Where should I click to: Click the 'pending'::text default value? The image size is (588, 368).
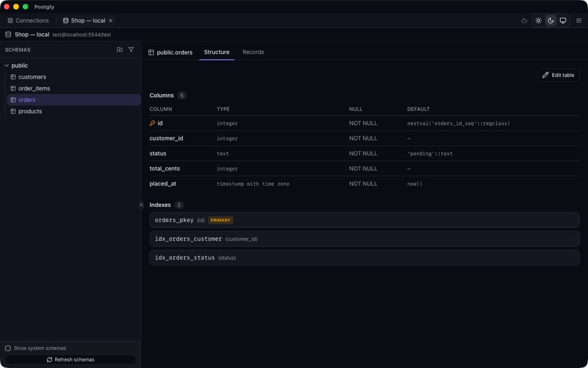pyautogui.click(x=430, y=154)
